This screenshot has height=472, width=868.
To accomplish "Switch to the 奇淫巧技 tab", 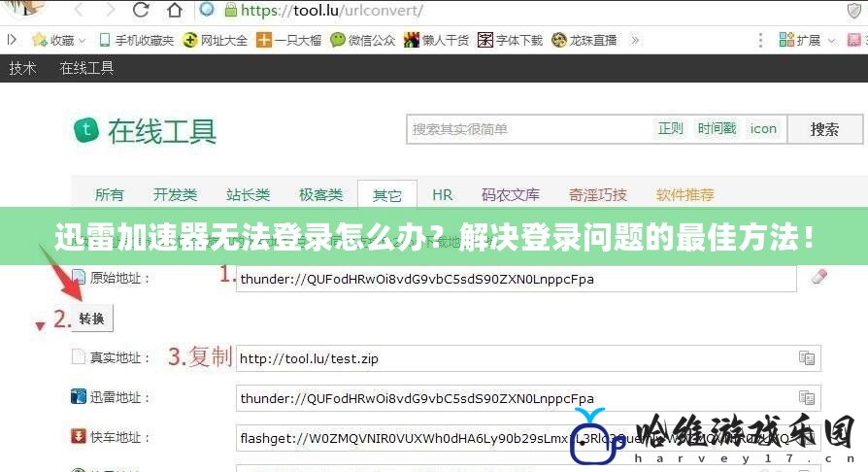I will point(597,195).
